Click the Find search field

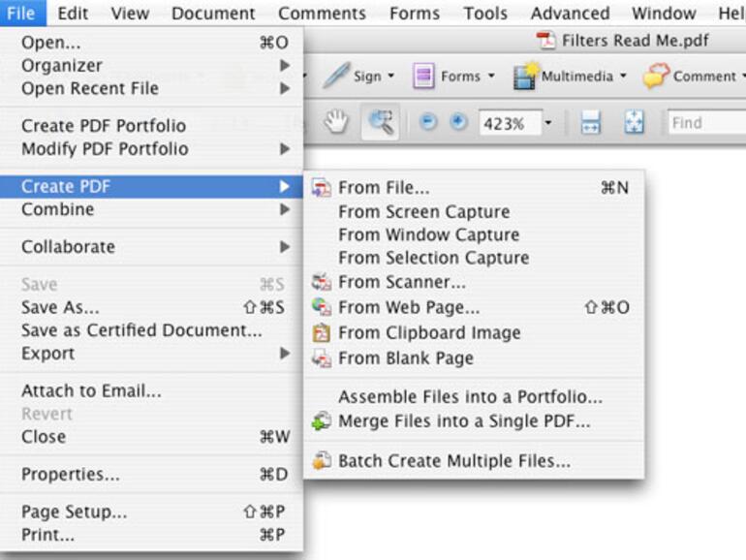(x=705, y=123)
